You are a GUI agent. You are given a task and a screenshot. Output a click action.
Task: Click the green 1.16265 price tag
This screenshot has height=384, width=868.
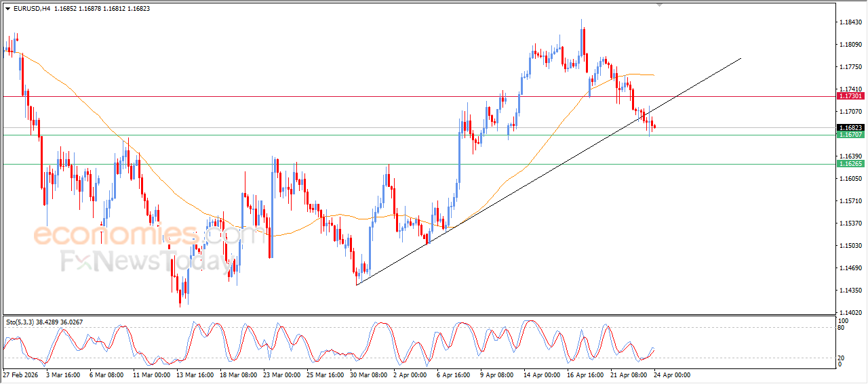point(850,164)
